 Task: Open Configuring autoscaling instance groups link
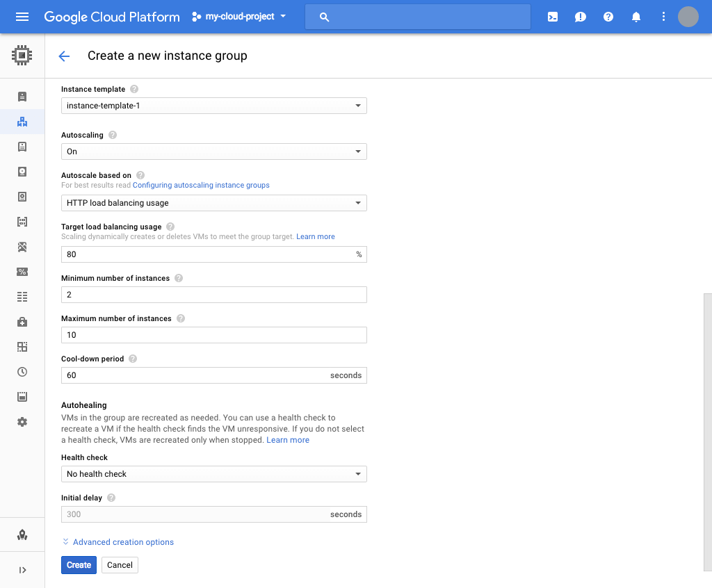point(201,186)
